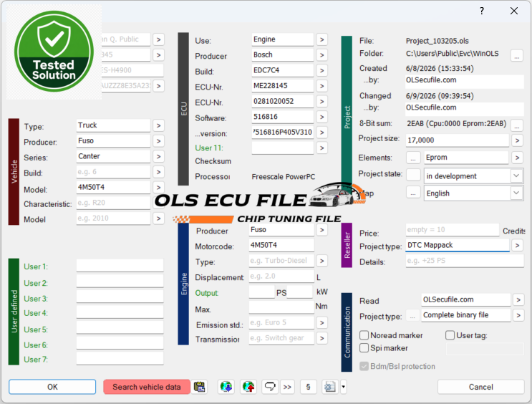This screenshot has width=532, height=404.
Task: Click arrow next to Series Canter
Action: pyautogui.click(x=158, y=156)
